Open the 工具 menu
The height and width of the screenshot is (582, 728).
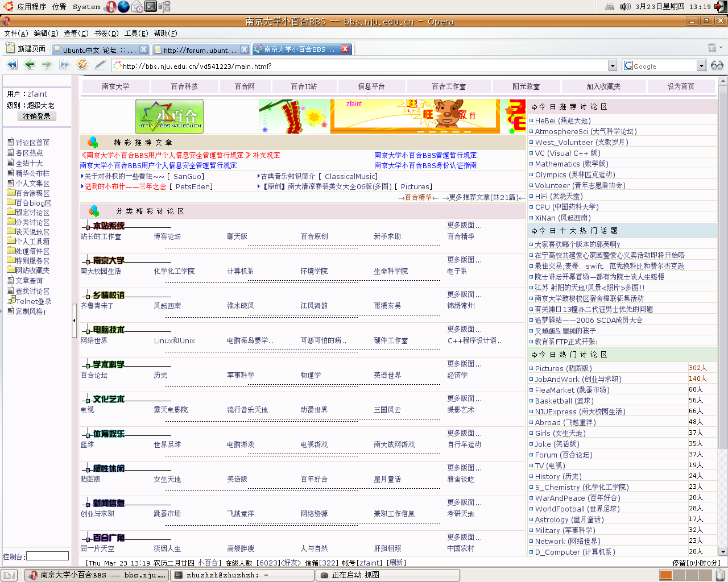[136, 34]
